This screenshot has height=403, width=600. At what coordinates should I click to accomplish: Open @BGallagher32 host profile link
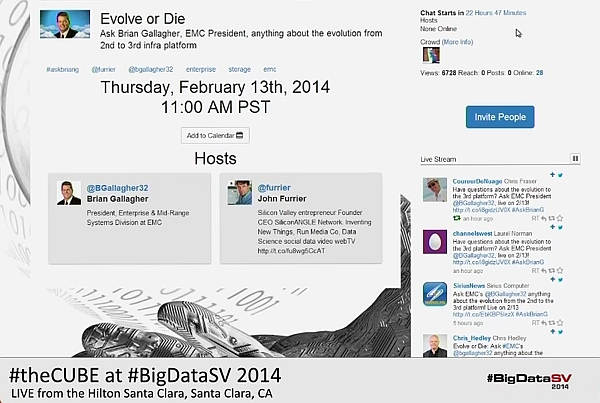[x=117, y=188]
